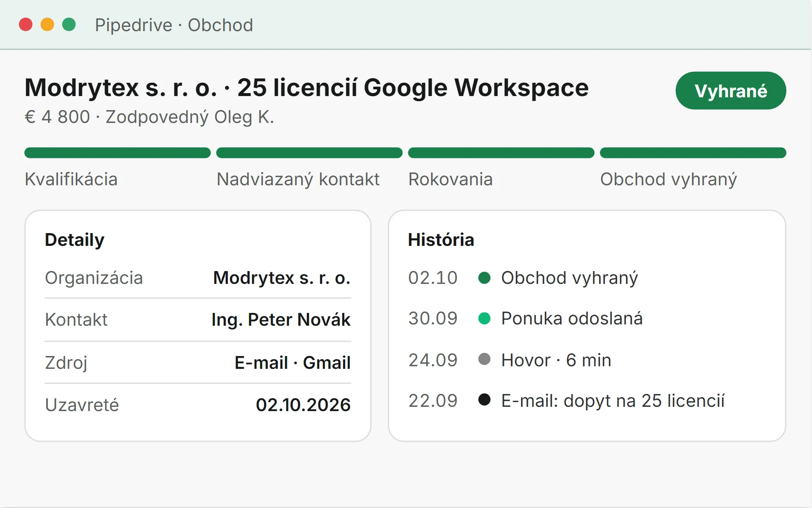Click the Organizácia field label
This screenshot has height=508, width=812.
[94, 278]
